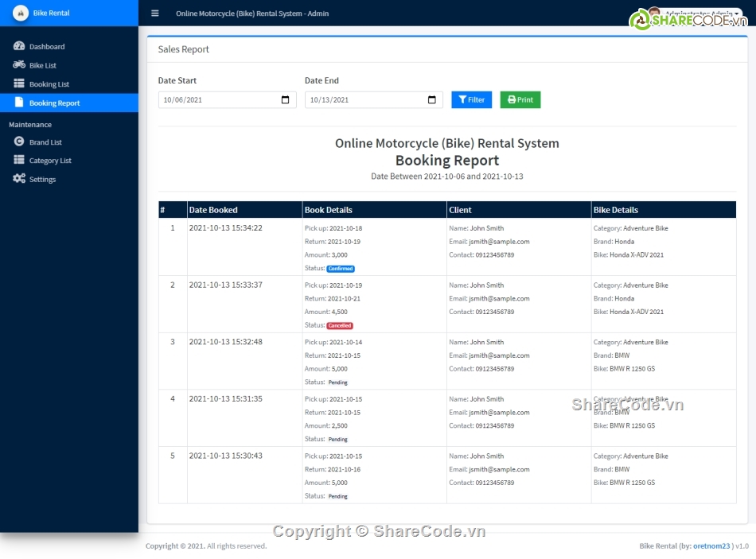Toggle the hamburger sidebar menu icon
This screenshot has height=559, width=756.
tap(155, 14)
